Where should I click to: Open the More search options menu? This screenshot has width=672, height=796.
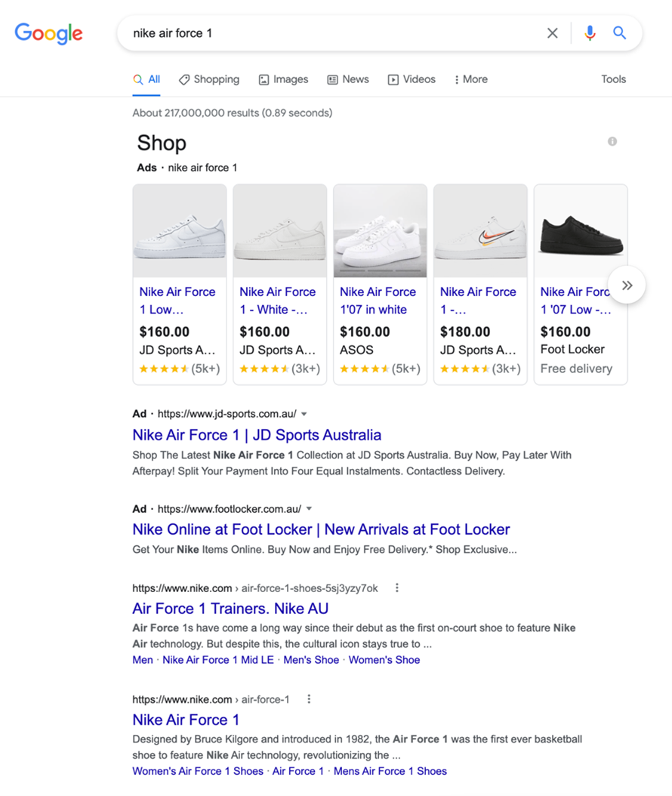click(x=471, y=79)
